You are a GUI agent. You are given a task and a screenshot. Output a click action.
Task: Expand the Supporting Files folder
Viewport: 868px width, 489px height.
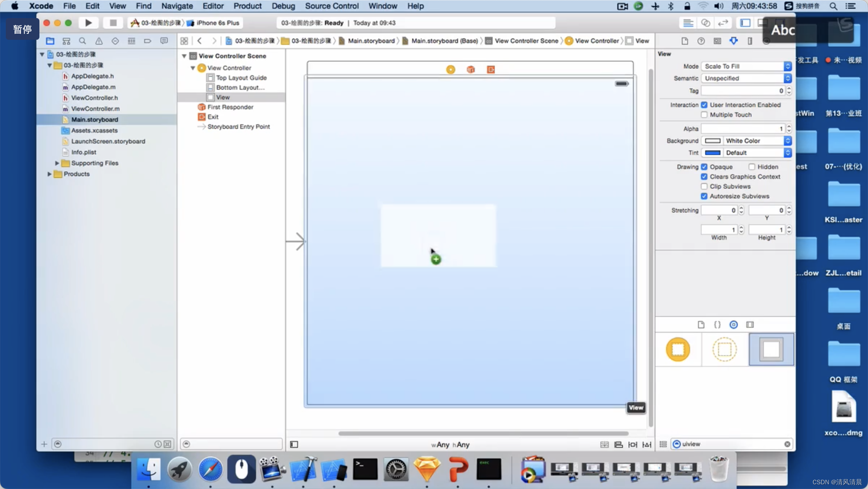pyautogui.click(x=57, y=163)
